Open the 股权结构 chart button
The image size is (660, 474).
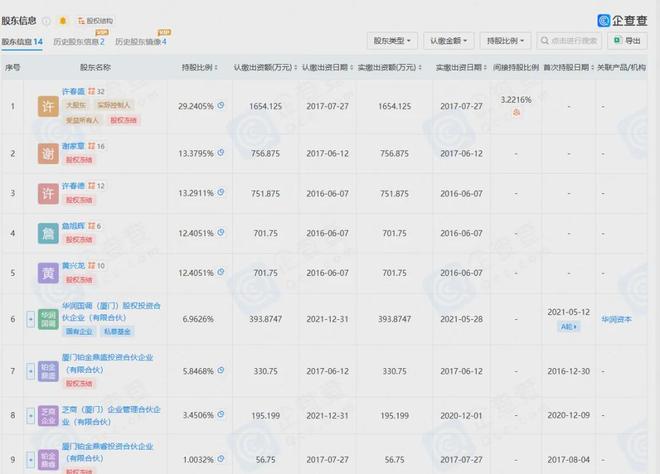(x=97, y=20)
